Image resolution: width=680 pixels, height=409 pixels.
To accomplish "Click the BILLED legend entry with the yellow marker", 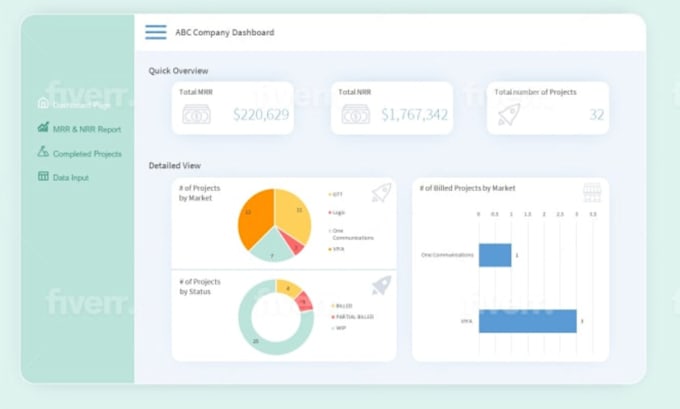I will coord(342,306).
